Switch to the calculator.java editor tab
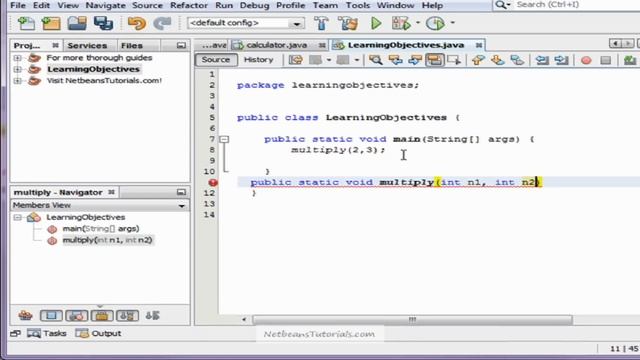Screen dimensions: 640x360 coord(276,45)
